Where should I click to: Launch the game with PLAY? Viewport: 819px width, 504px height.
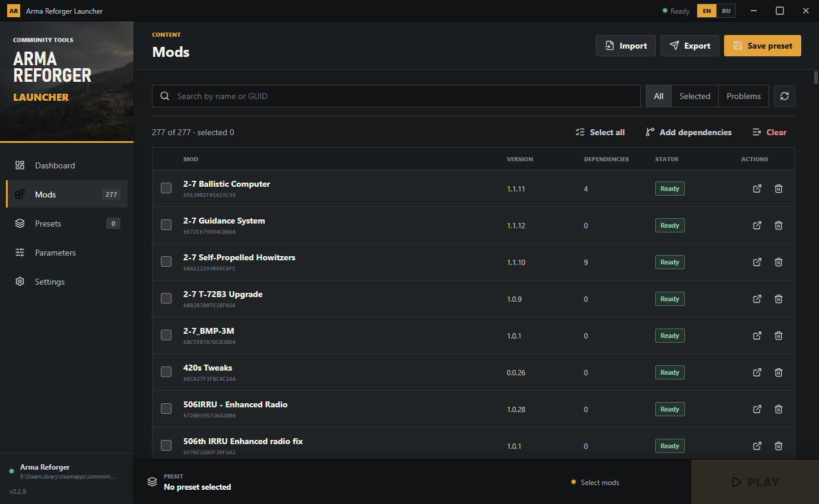(755, 482)
